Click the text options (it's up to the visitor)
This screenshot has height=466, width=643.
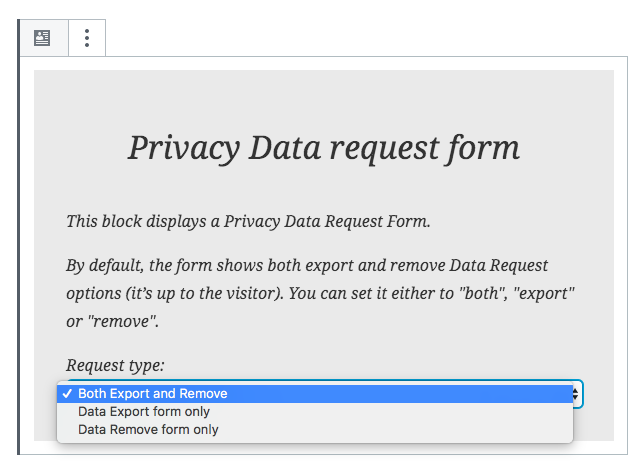pyautogui.click(x=175, y=294)
